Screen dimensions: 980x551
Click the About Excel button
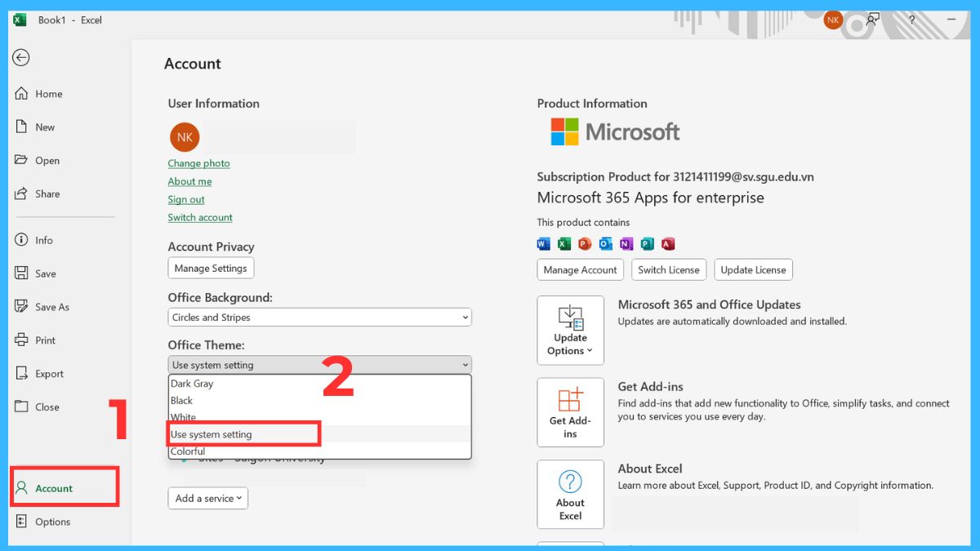tap(570, 494)
